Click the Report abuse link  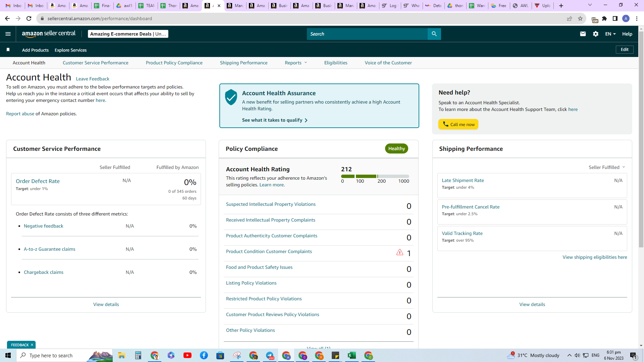tap(20, 114)
